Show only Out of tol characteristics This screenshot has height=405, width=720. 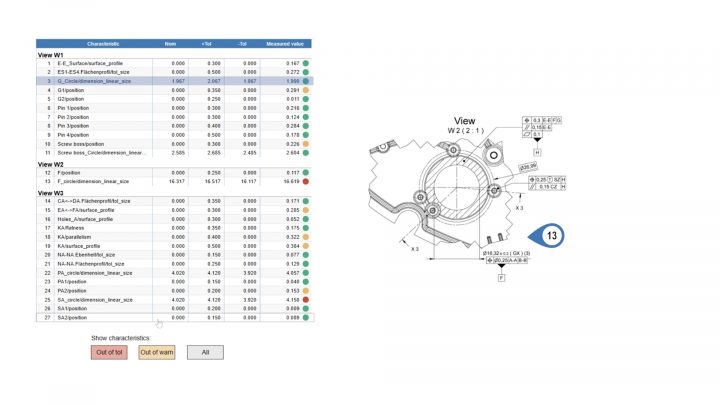109,352
